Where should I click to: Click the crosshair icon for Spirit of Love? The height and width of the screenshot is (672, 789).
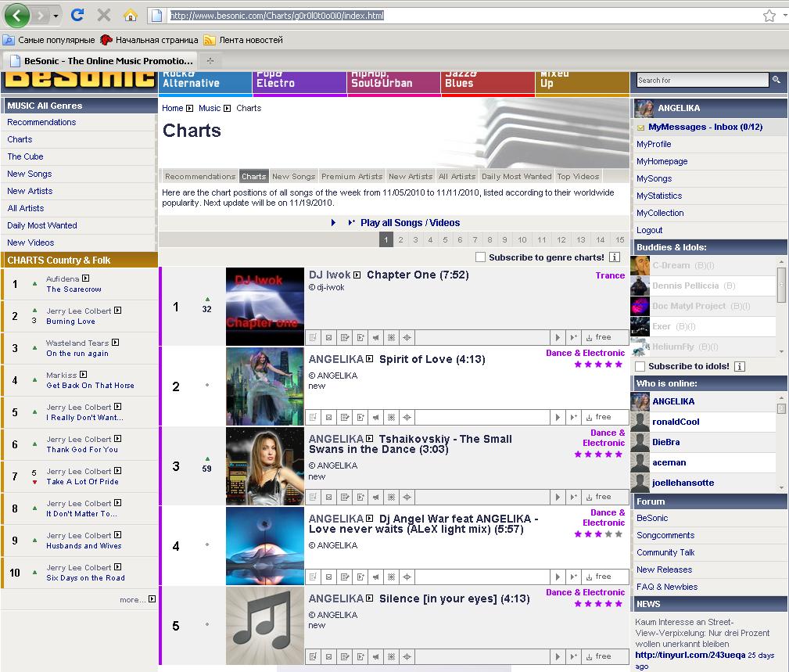407,417
